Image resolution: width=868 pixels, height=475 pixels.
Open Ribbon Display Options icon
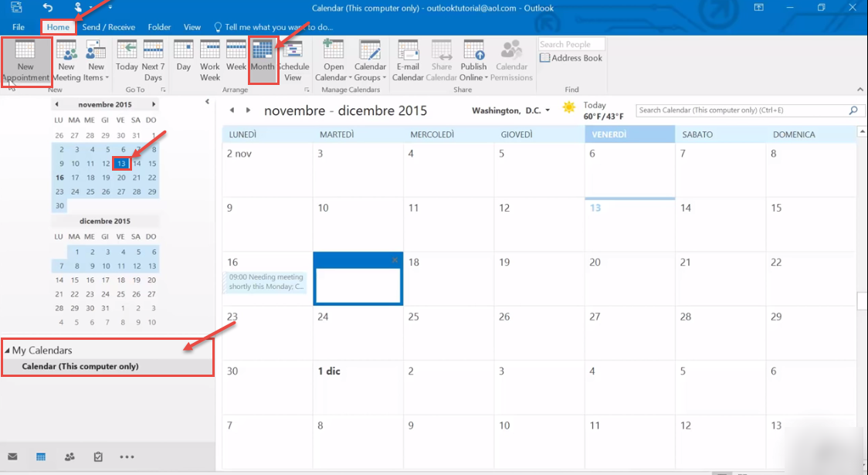[x=759, y=8]
